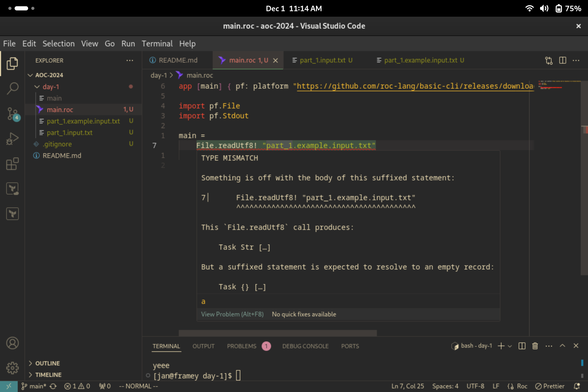
Task: Open Source Control view with 4 changes
Action: coord(12,114)
